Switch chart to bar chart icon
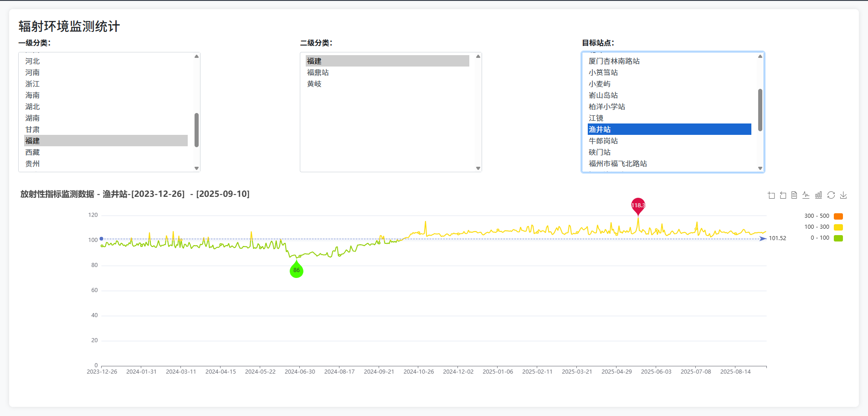 click(x=818, y=195)
